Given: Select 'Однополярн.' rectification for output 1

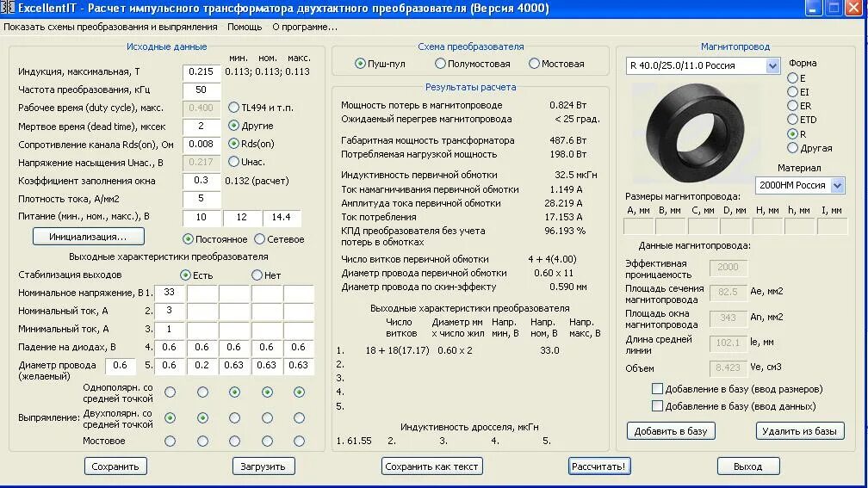Looking at the screenshot, I should tap(170, 392).
